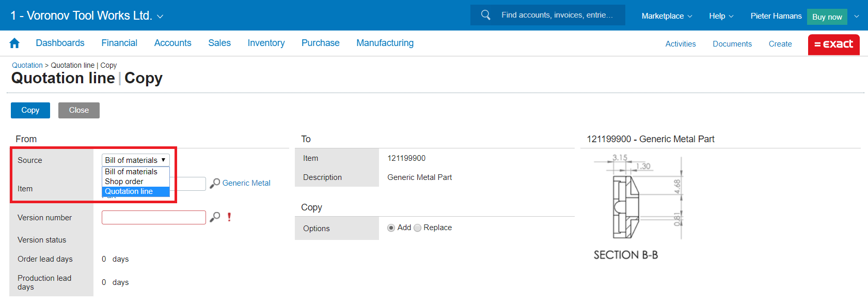Expand the Help menu

pyautogui.click(x=721, y=16)
